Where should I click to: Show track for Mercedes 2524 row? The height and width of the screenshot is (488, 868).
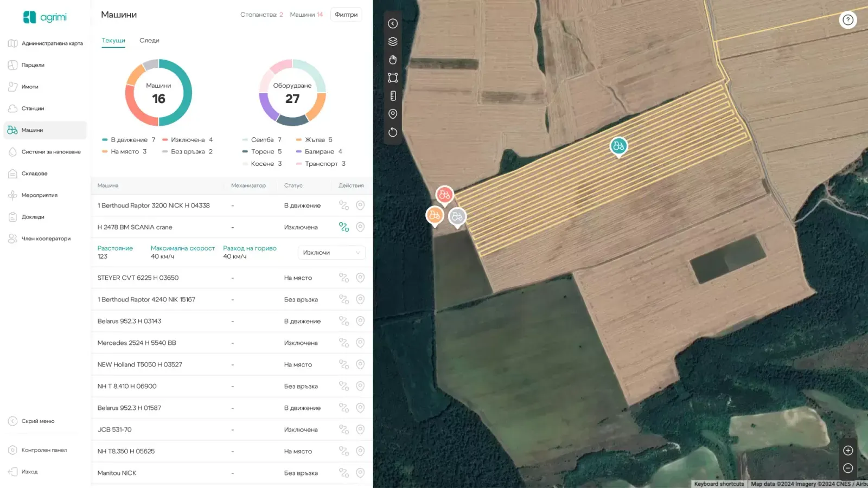(344, 343)
